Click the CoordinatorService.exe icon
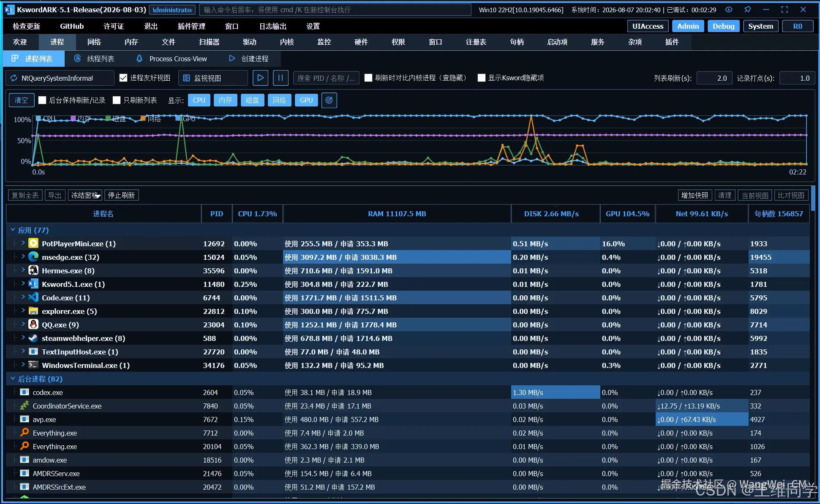 (25, 406)
